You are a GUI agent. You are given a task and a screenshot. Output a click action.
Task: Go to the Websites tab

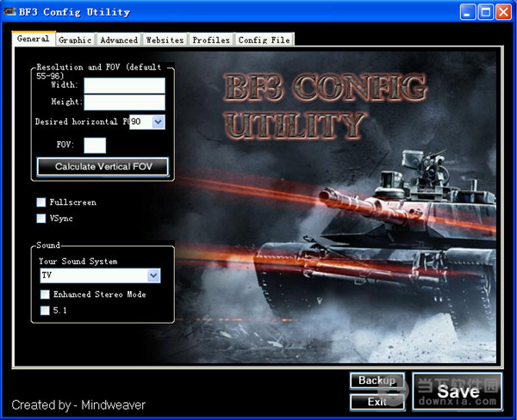click(x=165, y=40)
